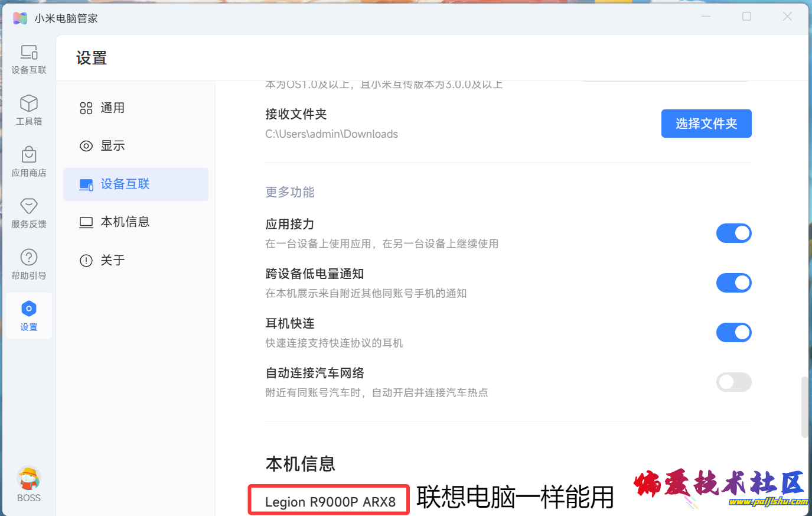
Task: Open the 关于 settings tab
Action: pos(112,261)
